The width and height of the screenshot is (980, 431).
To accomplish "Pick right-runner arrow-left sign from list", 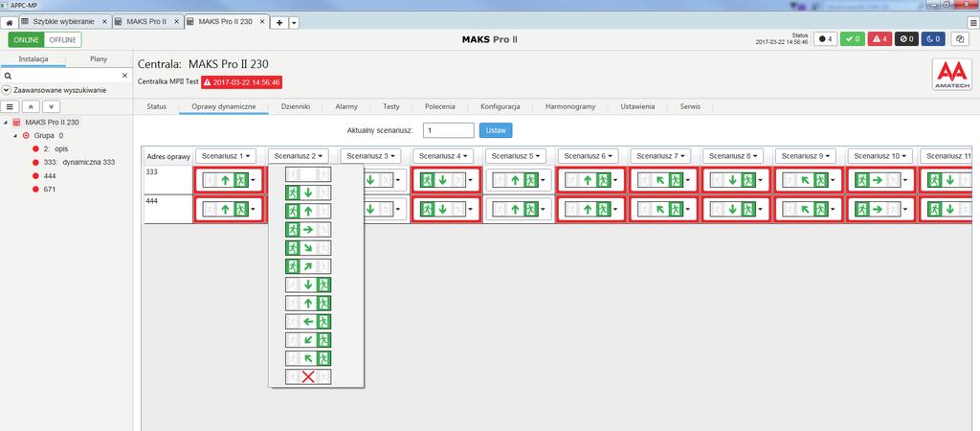I will (x=308, y=322).
